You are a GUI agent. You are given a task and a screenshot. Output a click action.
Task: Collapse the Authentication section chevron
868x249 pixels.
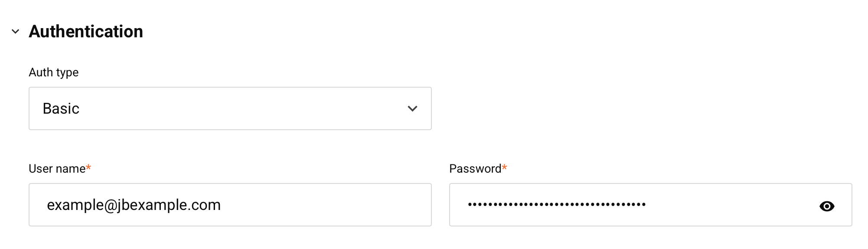tap(16, 32)
